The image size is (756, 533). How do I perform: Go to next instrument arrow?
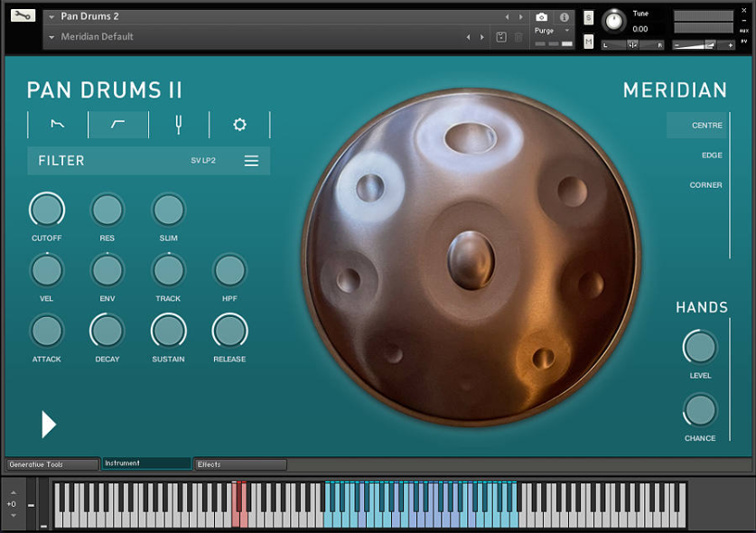pos(521,17)
